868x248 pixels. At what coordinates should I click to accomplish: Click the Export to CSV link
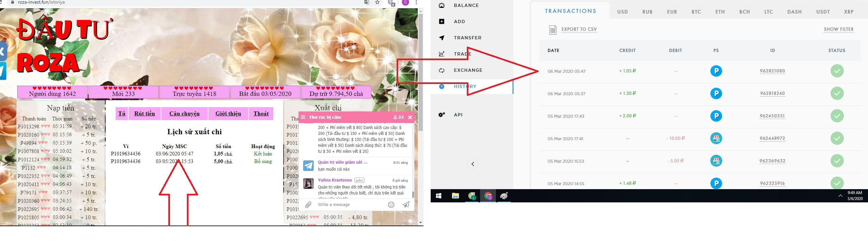(x=579, y=29)
